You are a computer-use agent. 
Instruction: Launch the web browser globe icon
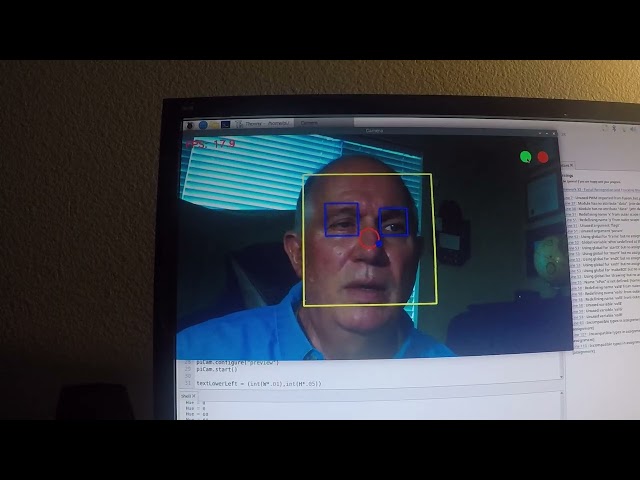point(203,125)
